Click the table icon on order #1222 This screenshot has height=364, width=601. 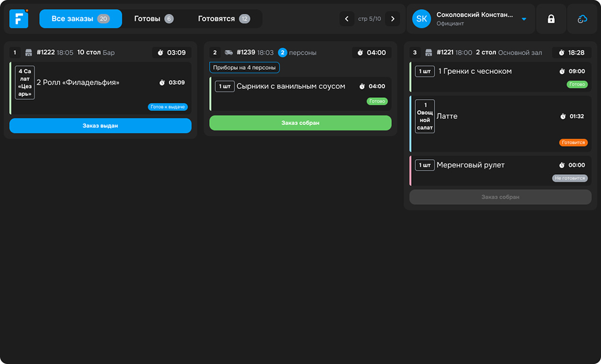coord(29,53)
